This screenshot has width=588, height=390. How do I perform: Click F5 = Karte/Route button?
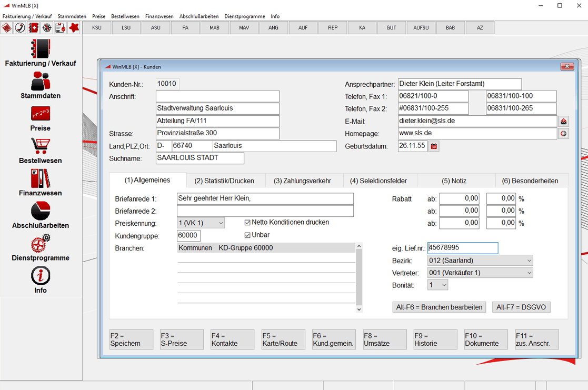[x=284, y=339]
